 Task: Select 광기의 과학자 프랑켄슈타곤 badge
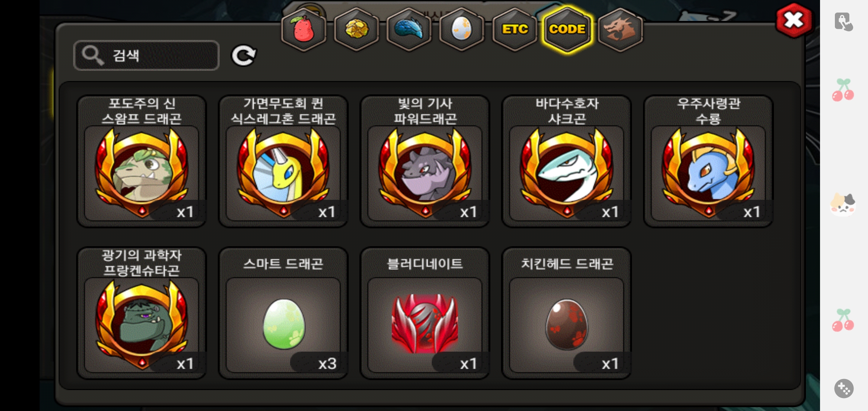pos(142,313)
